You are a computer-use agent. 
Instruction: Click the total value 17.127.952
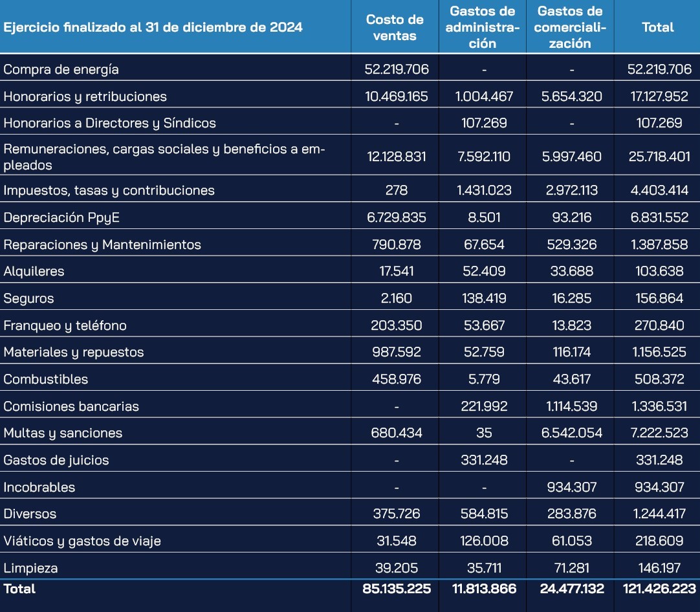[x=659, y=96]
